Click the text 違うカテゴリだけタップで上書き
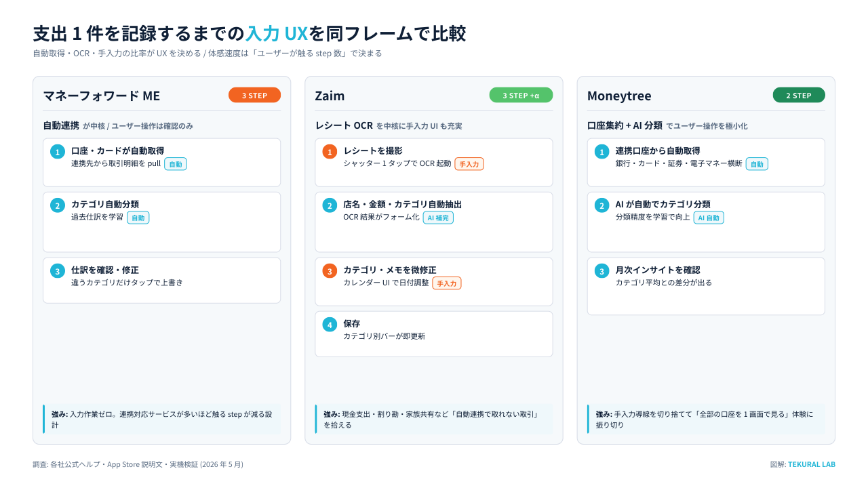Image resolution: width=868 pixels, height=488 pixels. pyautogui.click(x=127, y=283)
